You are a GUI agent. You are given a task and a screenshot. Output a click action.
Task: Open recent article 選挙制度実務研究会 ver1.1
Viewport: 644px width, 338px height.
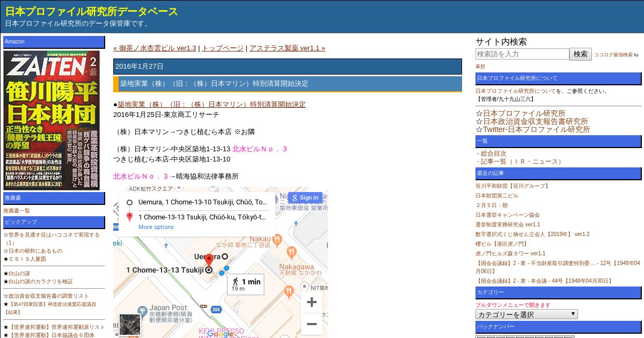[x=508, y=224]
